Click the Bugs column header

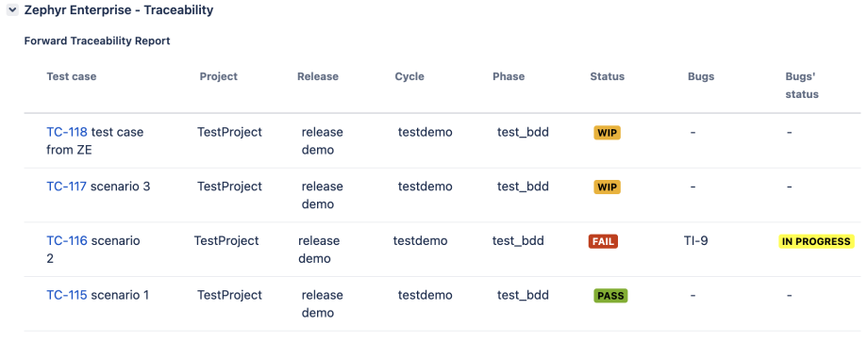pos(701,77)
